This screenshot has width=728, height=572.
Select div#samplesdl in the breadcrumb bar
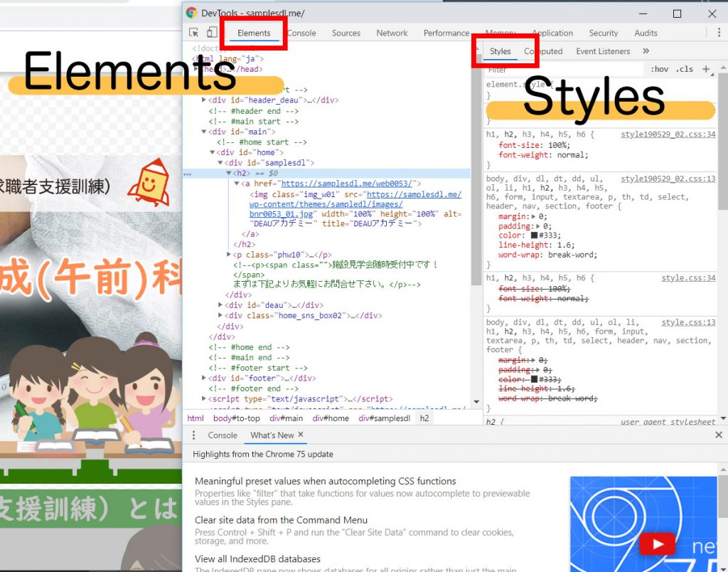click(384, 418)
